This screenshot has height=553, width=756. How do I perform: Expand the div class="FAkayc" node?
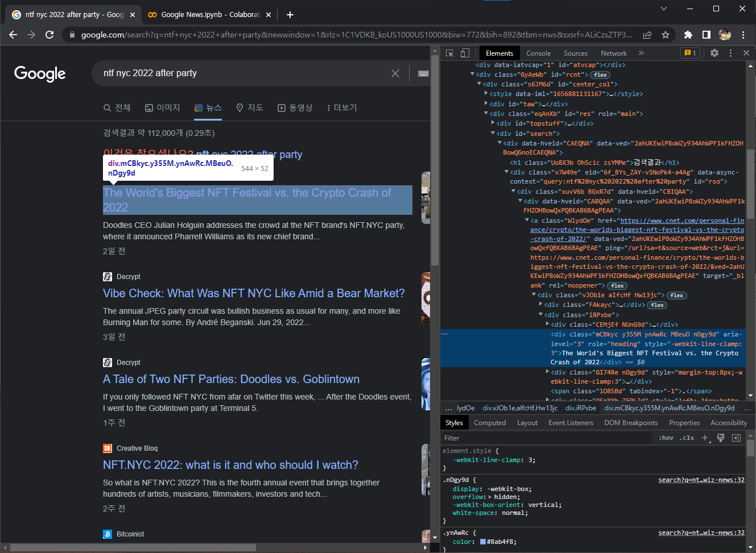pos(541,305)
